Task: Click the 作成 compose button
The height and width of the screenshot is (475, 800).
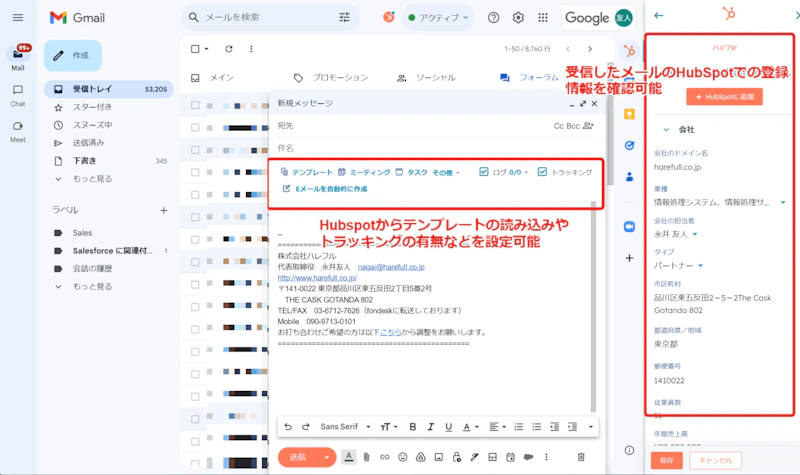Action: [73, 56]
